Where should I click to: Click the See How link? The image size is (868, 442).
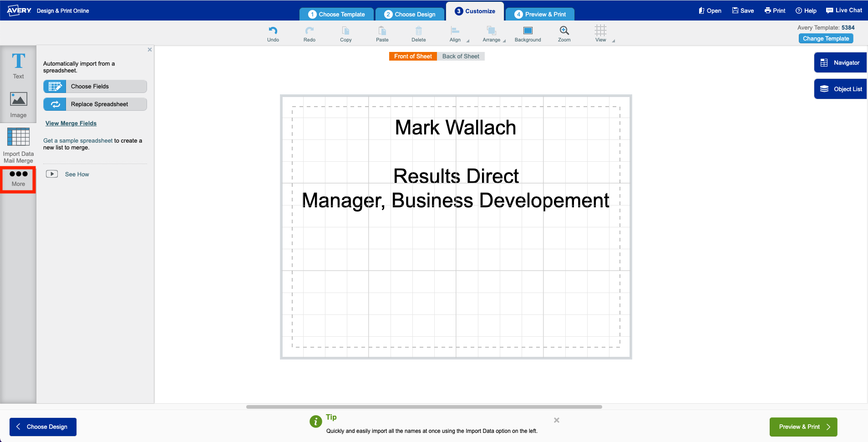coord(77,174)
